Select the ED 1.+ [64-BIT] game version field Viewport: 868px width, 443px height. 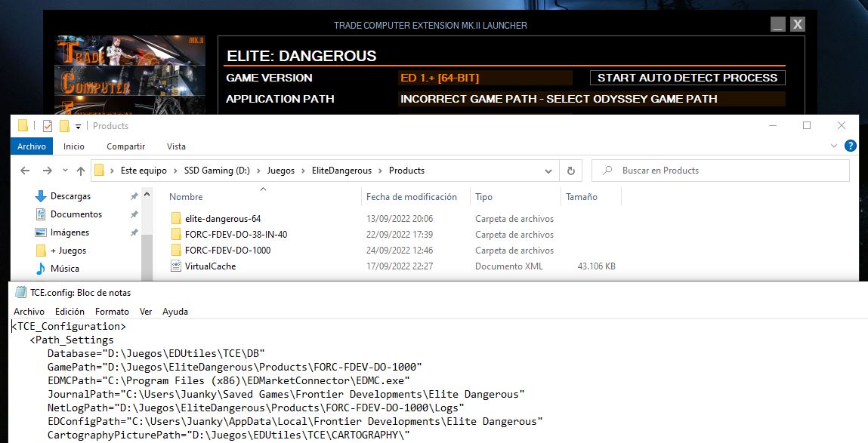coord(485,78)
